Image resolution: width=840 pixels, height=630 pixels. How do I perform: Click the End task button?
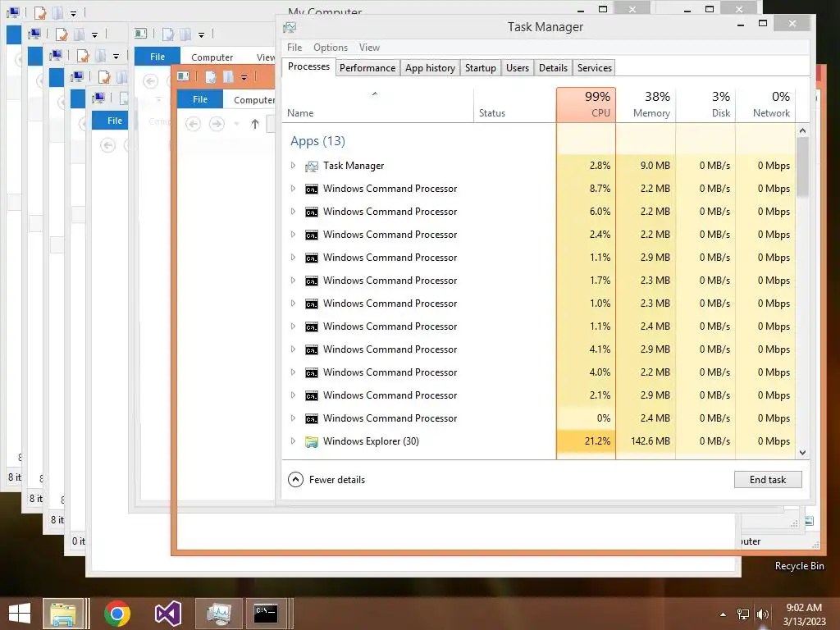click(768, 479)
